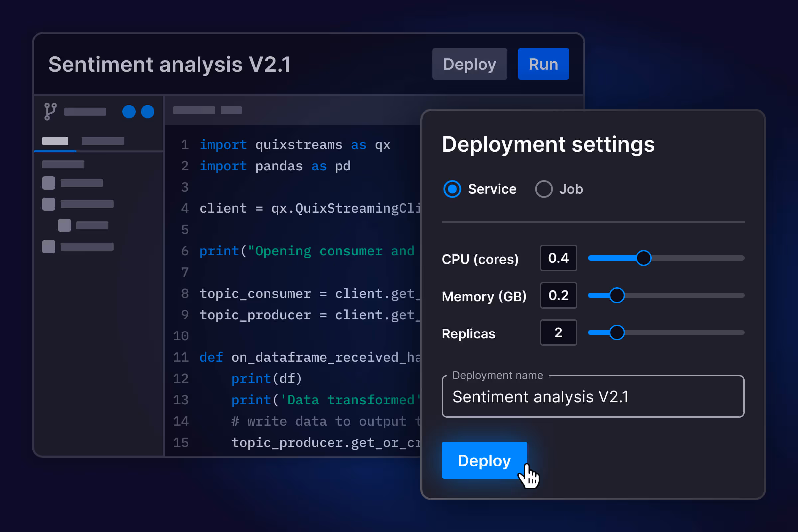798x532 pixels.
Task: Click the Deployment name input field
Action: click(x=593, y=397)
